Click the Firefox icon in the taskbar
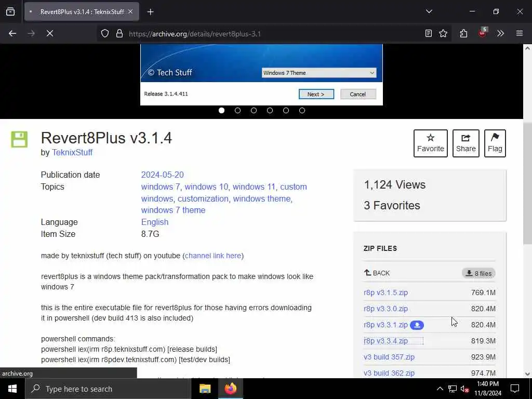The width and height of the screenshot is (532, 399). (x=230, y=389)
